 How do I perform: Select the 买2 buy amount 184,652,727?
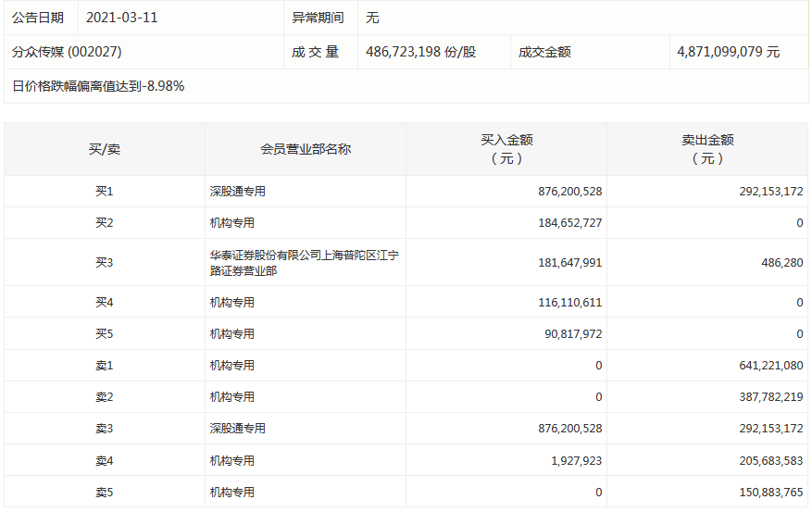click(x=569, y=223)
